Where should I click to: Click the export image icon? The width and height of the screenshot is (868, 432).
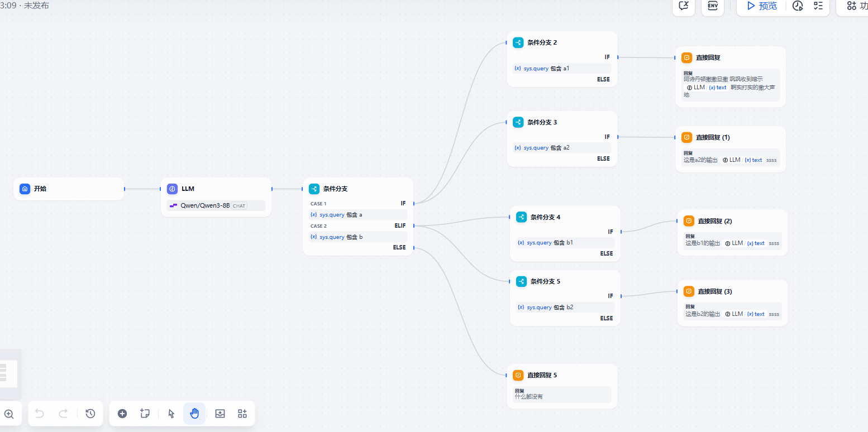pos(220,414)
